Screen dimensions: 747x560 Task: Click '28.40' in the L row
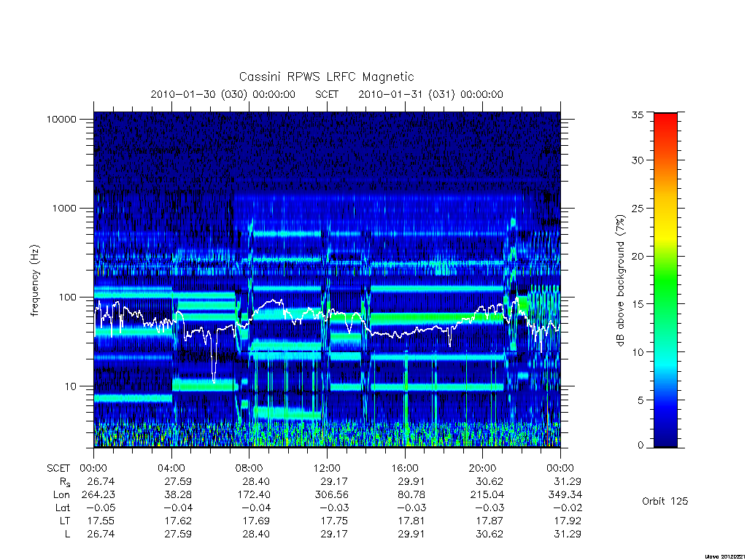256,534
